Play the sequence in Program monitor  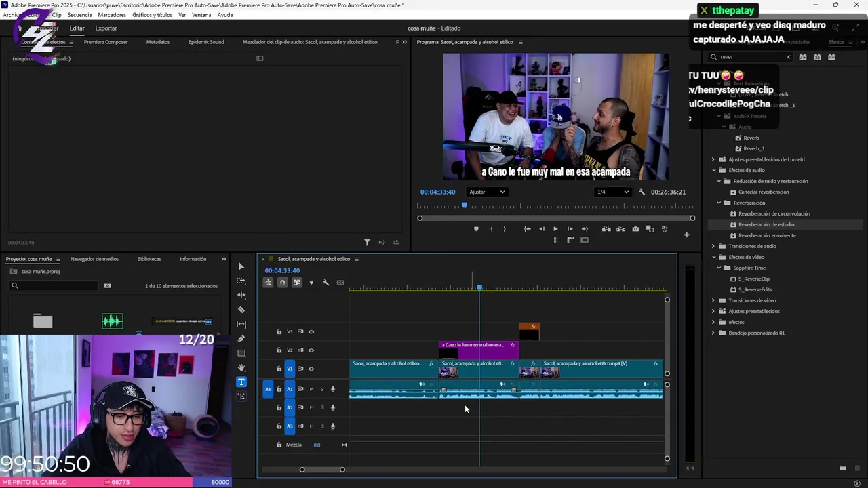[x=555, y=229]
